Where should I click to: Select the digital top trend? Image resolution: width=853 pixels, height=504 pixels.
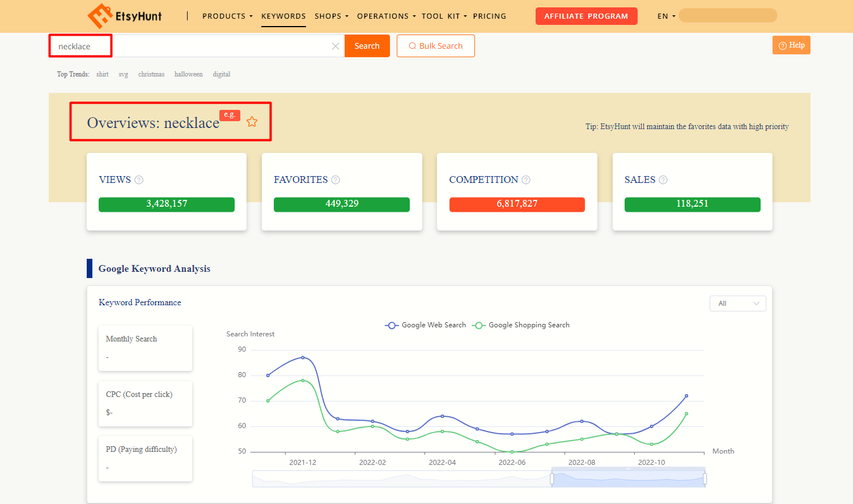coord(222,74)
